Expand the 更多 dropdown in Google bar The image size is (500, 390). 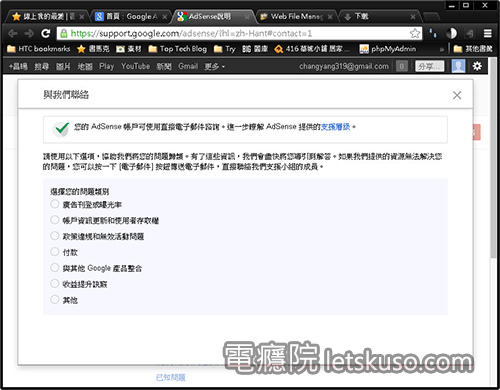(x=214, y=66)
